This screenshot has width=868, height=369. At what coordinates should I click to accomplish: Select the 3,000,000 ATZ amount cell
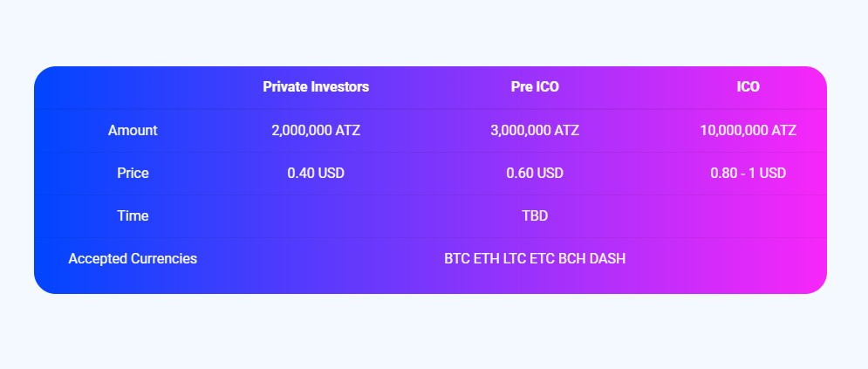point(535,131)
